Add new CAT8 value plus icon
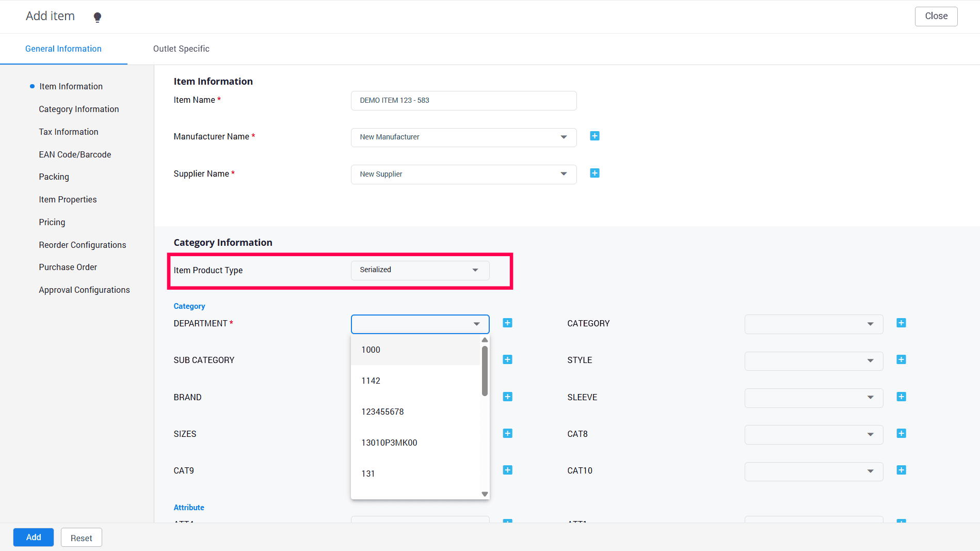This screenshot has height=551, width=980. click(901, 434)
